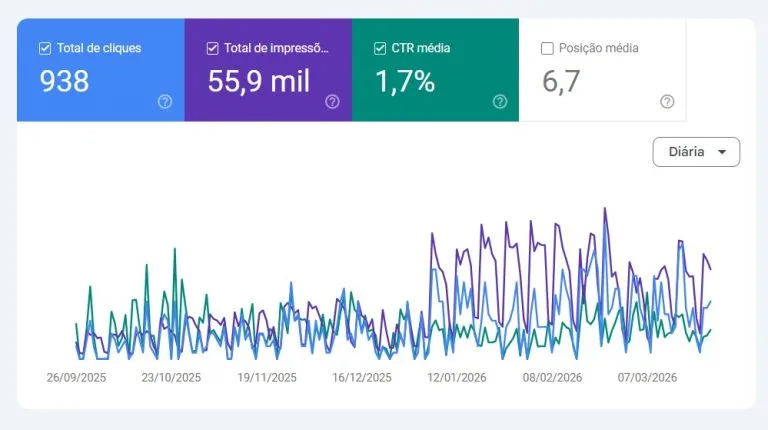Click the 23/10/2025 axis date label

[x=171, y=378]
